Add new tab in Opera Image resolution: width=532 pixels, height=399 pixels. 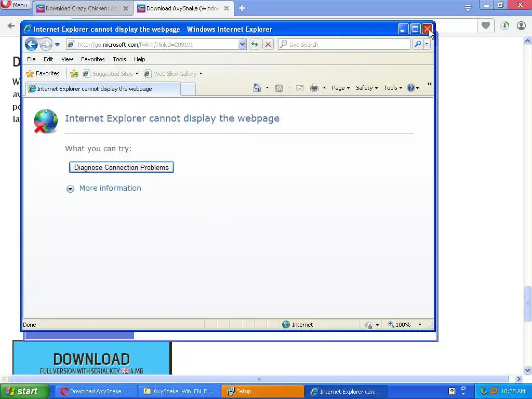pos(242,8)
